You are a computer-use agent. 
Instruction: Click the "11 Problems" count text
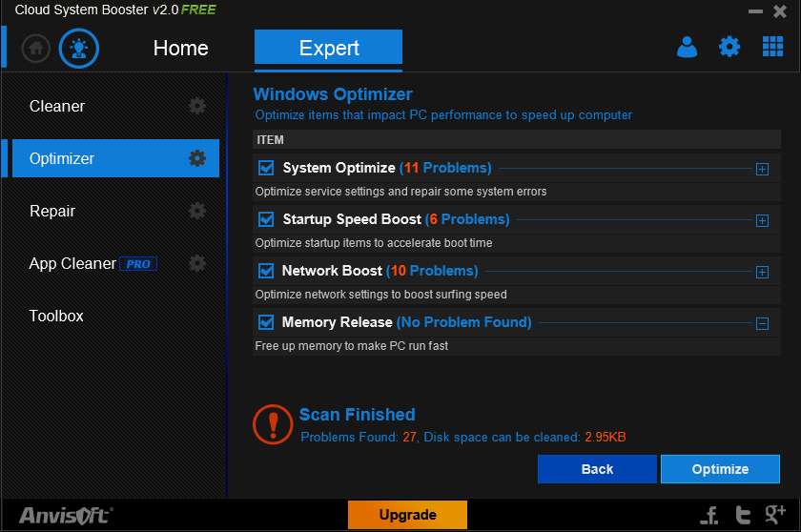445,168
